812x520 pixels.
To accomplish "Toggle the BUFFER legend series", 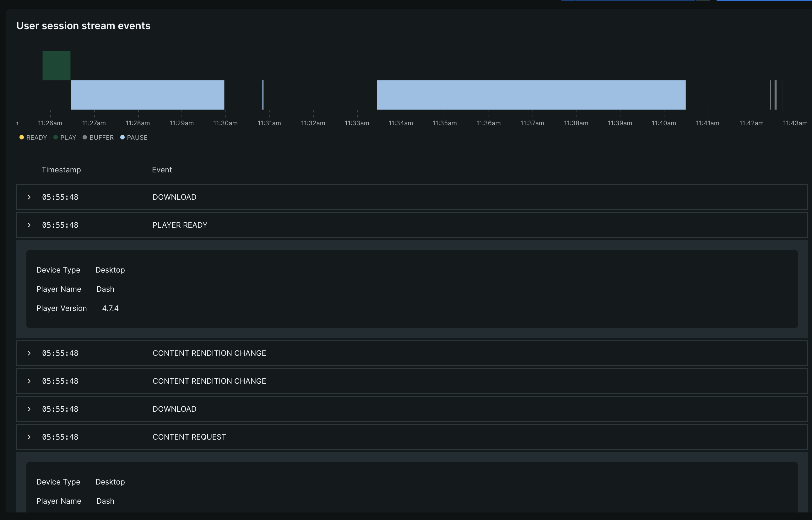I will coord(101,138).
